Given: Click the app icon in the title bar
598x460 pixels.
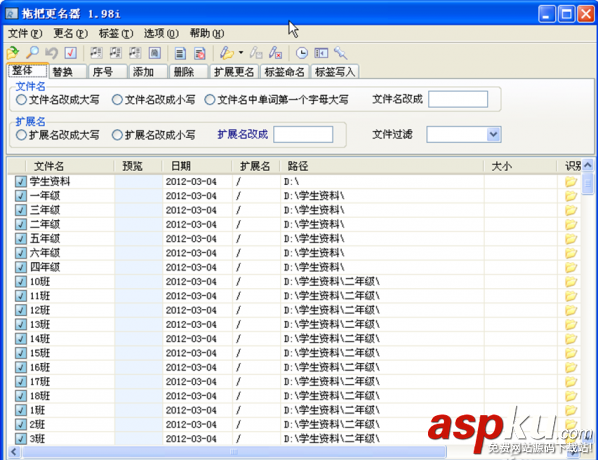Looking at the screenshot, I should (12, 14).
